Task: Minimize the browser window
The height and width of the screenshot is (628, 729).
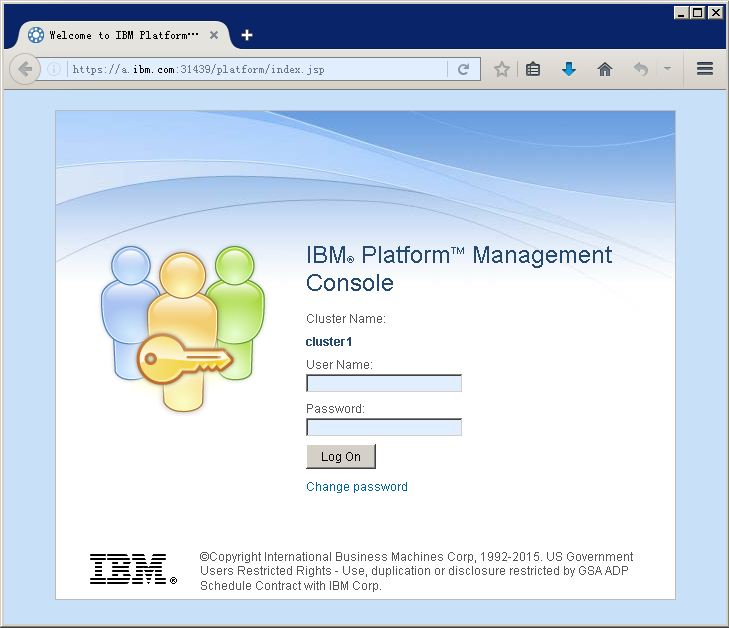Action: click(x=681, y=13)
